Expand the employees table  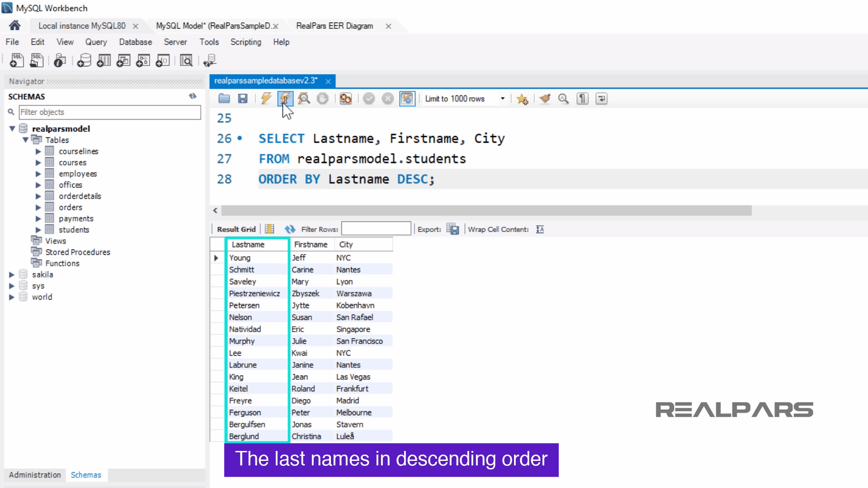[x=38, y=174]
